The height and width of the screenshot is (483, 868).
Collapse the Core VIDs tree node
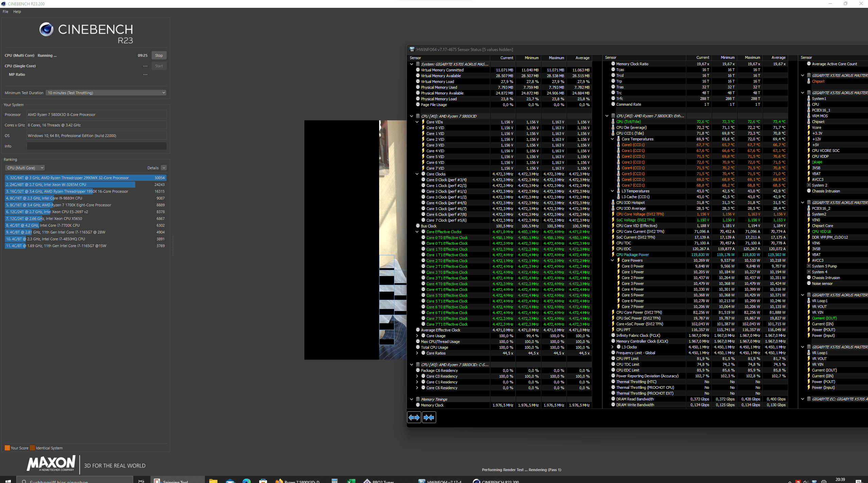pos(417,122)
